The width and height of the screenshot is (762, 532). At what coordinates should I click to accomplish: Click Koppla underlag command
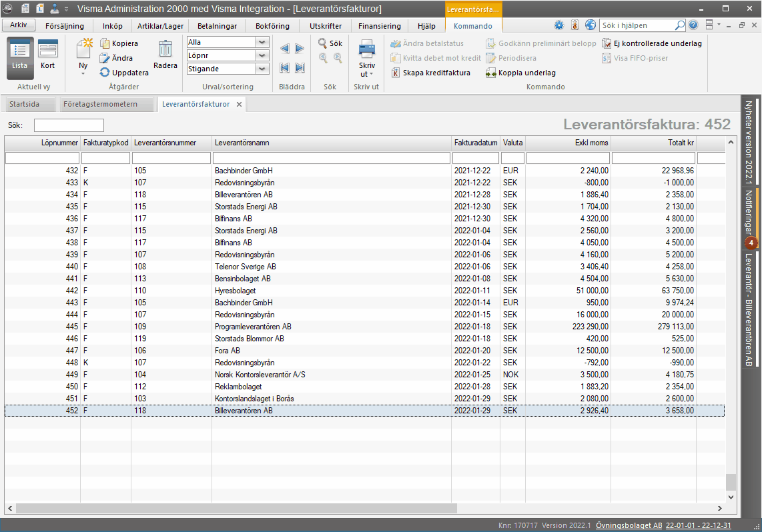pyautogui.click(x=520, y=73)
